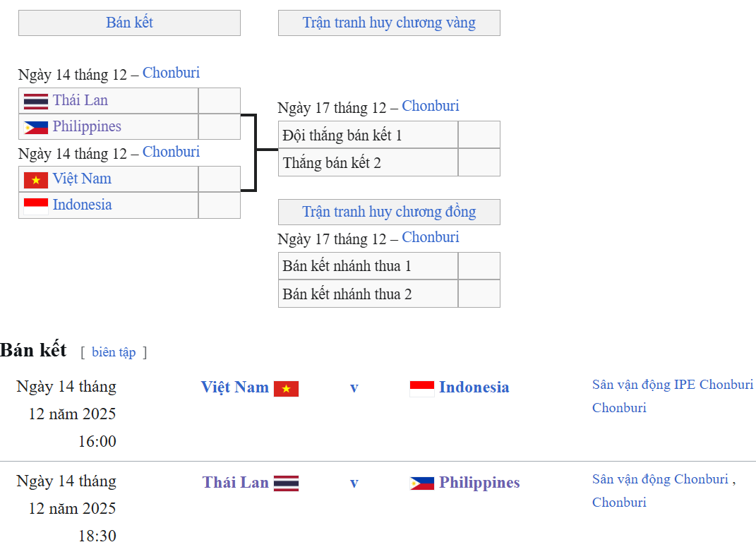
Task: Click bold Việt Nam team name in the 16:00 match
Action: pyautogui.click(x=235, y=387)
